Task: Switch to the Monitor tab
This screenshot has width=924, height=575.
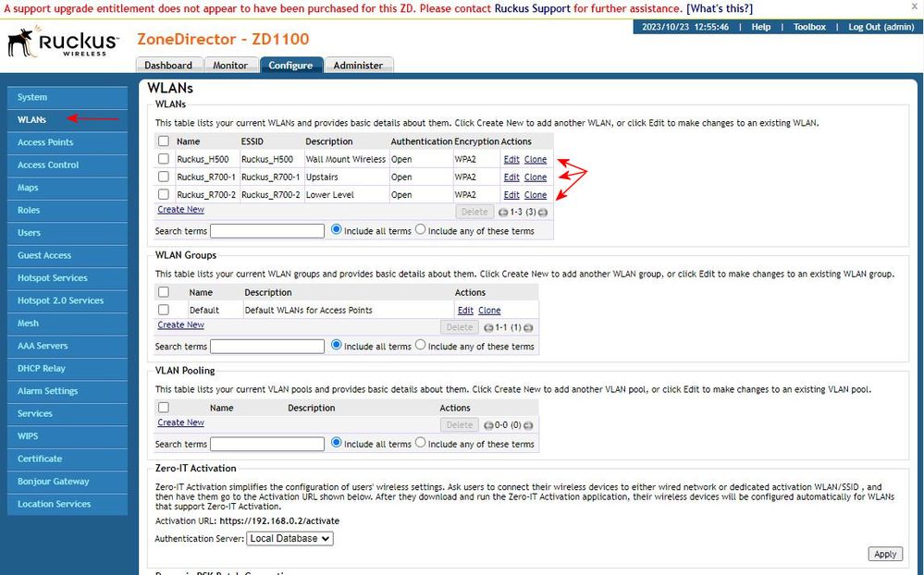Action: pyautogui.click(x=230, y=66)
